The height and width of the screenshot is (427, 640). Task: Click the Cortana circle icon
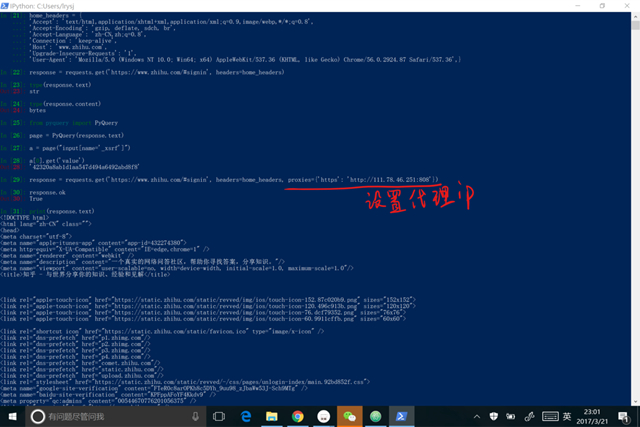coord(38,416)
